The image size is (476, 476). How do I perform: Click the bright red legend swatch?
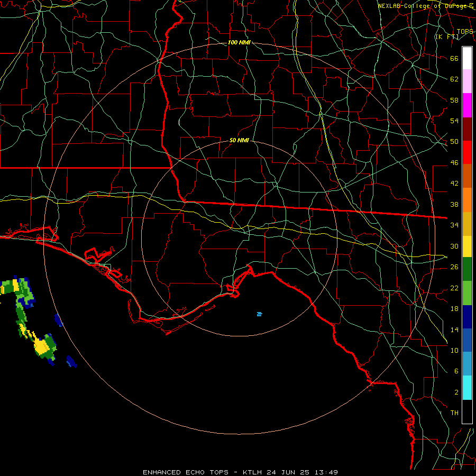click(467, 152)
